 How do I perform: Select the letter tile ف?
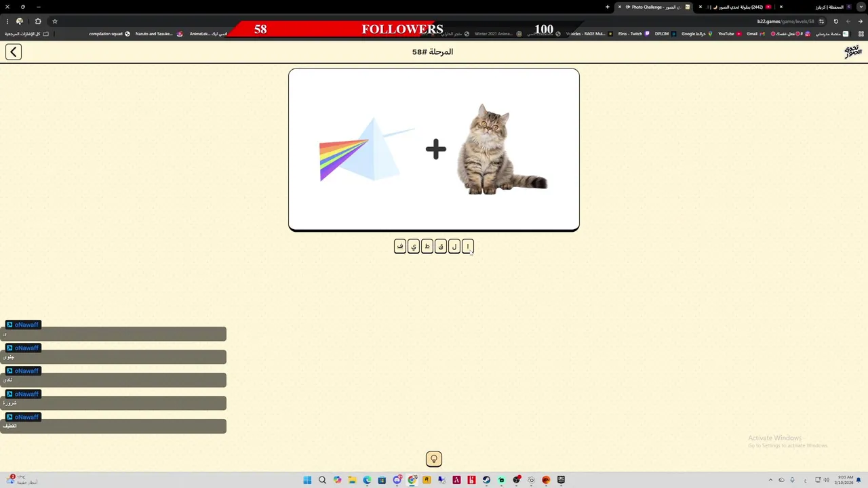400,247
